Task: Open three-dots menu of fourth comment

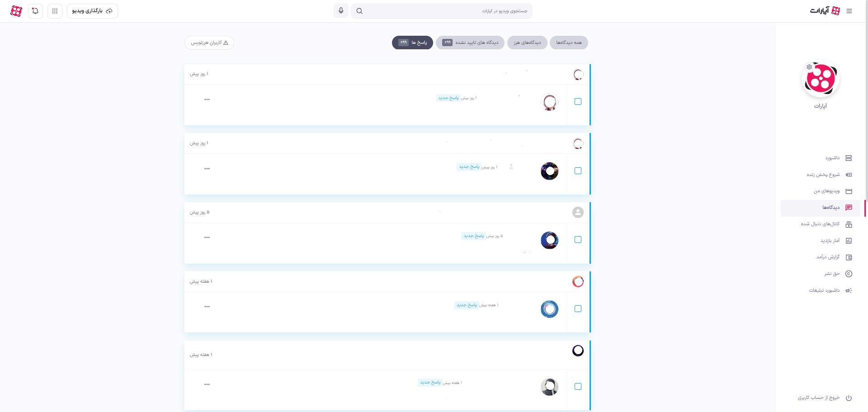Action: [207, 307]
